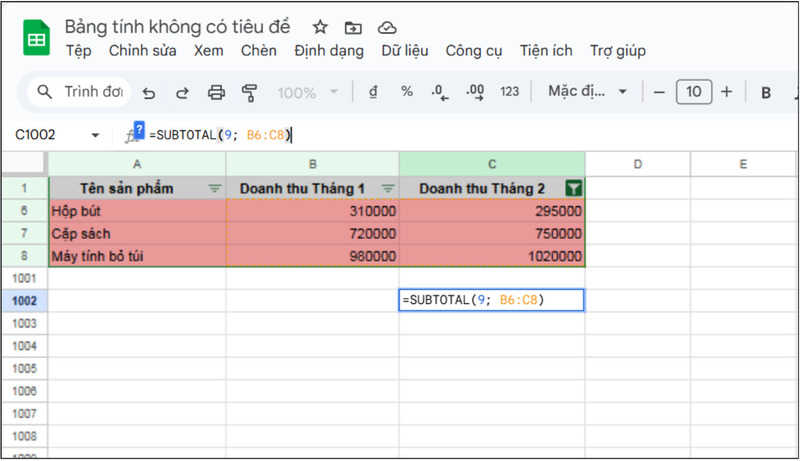Increase font size with plus button
The width and height of the screenshot is (800, 461).
(727, 93)
